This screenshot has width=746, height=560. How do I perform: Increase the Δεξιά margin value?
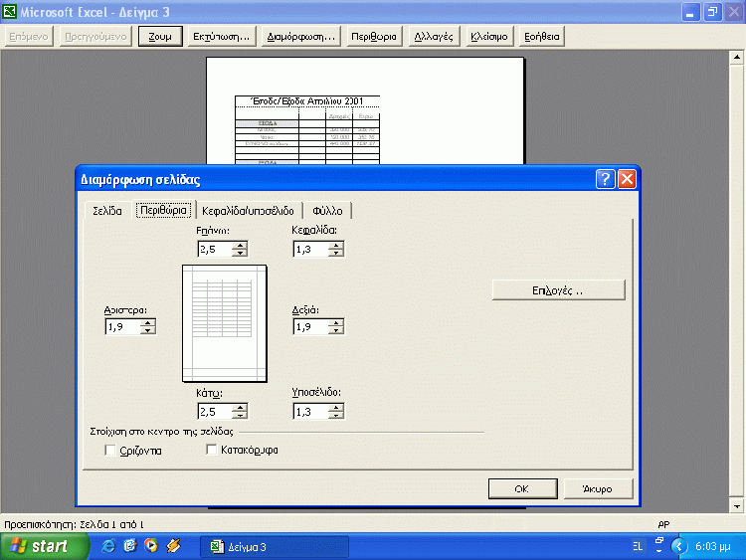pyautogui.click(x=336, y=323)
